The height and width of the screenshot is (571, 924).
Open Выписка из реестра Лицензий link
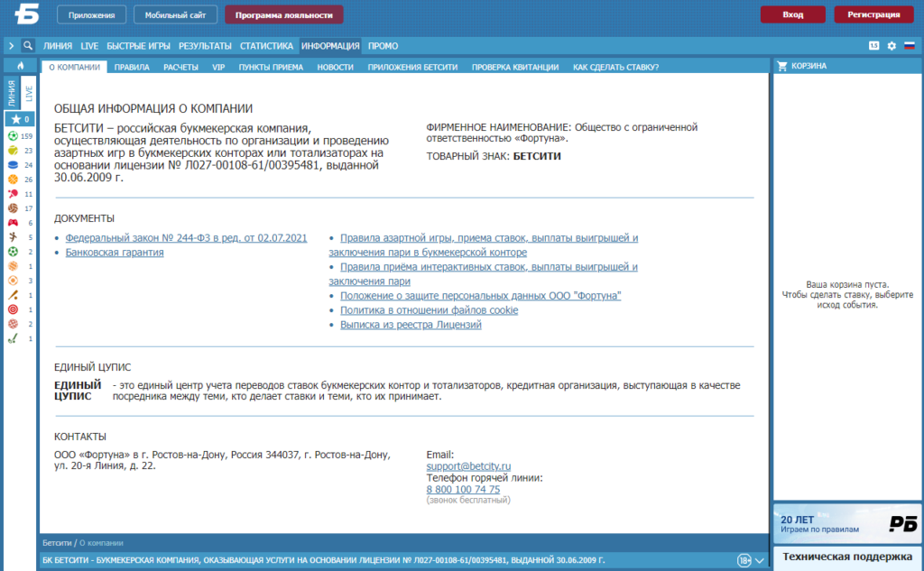411,325
